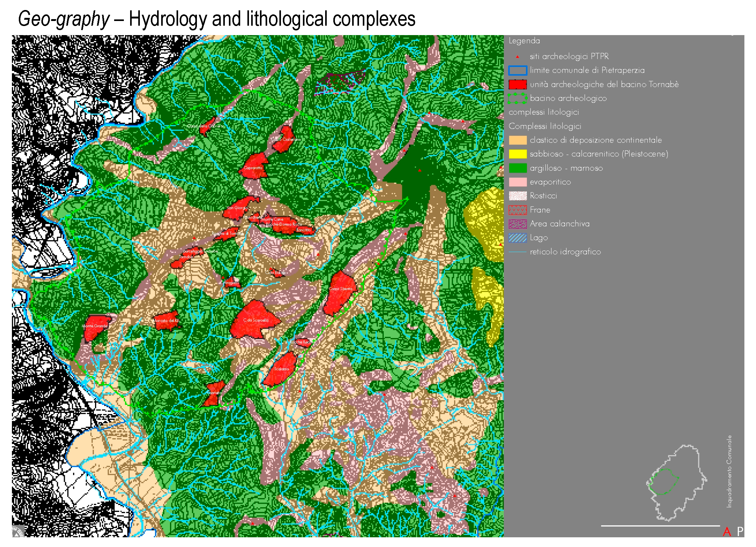The height and width of the screenshot is (547, 756).
Task: Click the Caprarotta red unit label
Action: [253, 168]
